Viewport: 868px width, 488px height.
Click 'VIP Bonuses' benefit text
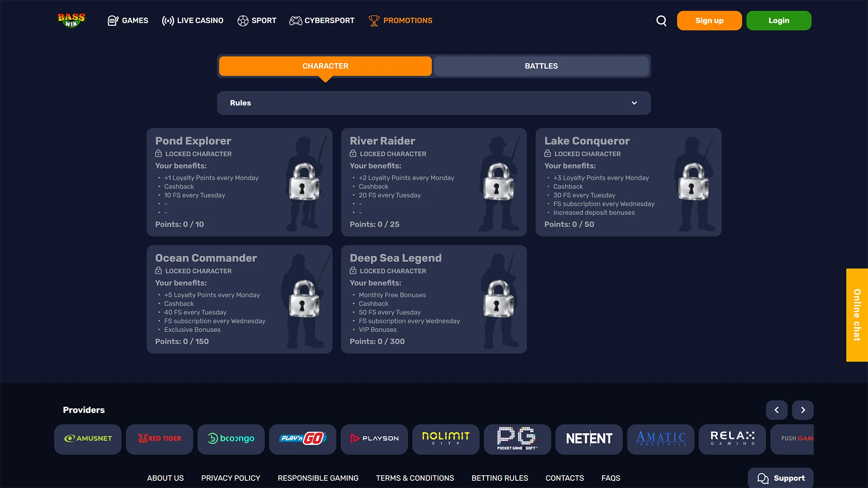coord(377,330)
